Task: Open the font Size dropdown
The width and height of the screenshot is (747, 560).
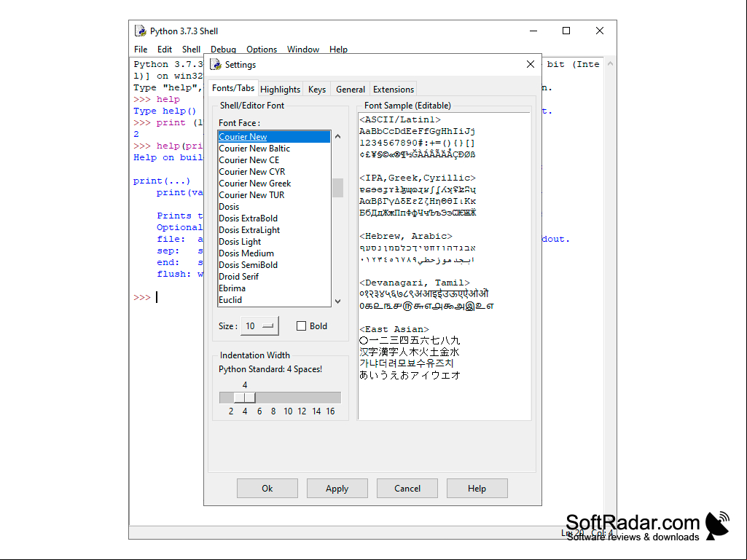Action: coord(259,326)
